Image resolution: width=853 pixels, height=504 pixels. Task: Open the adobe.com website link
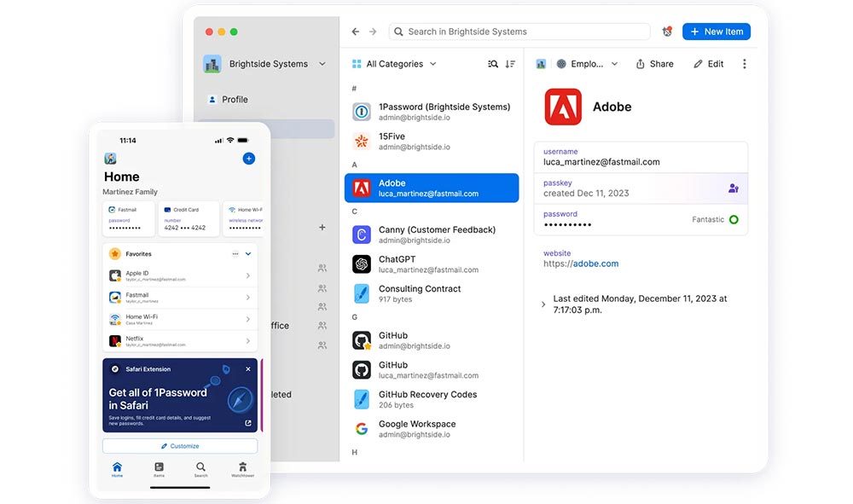(595, 264)
